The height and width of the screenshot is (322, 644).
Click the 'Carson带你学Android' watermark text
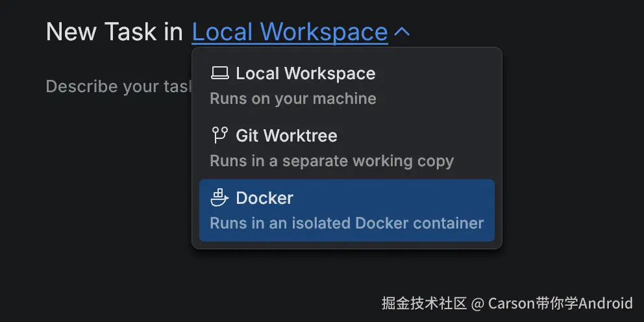point(560,304)
